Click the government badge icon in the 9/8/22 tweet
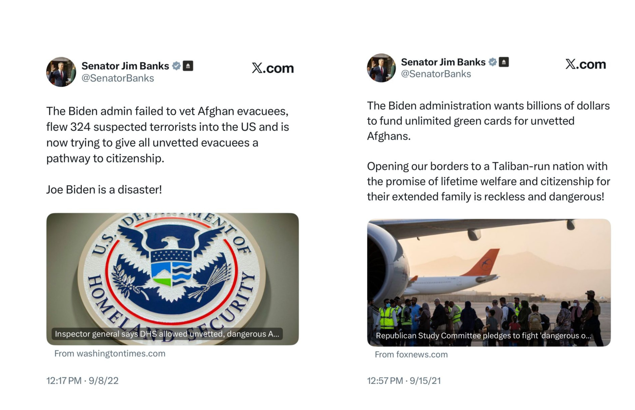 point(188,66)
